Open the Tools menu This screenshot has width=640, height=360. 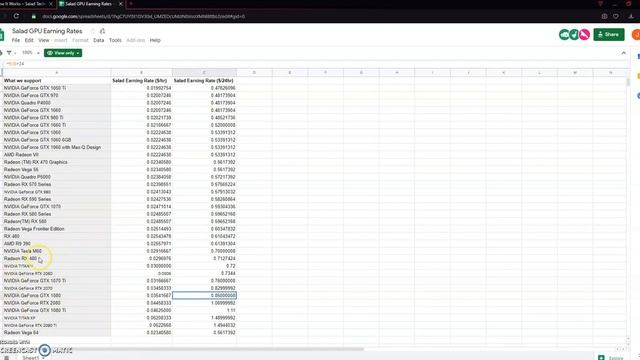tap(115, 40)
